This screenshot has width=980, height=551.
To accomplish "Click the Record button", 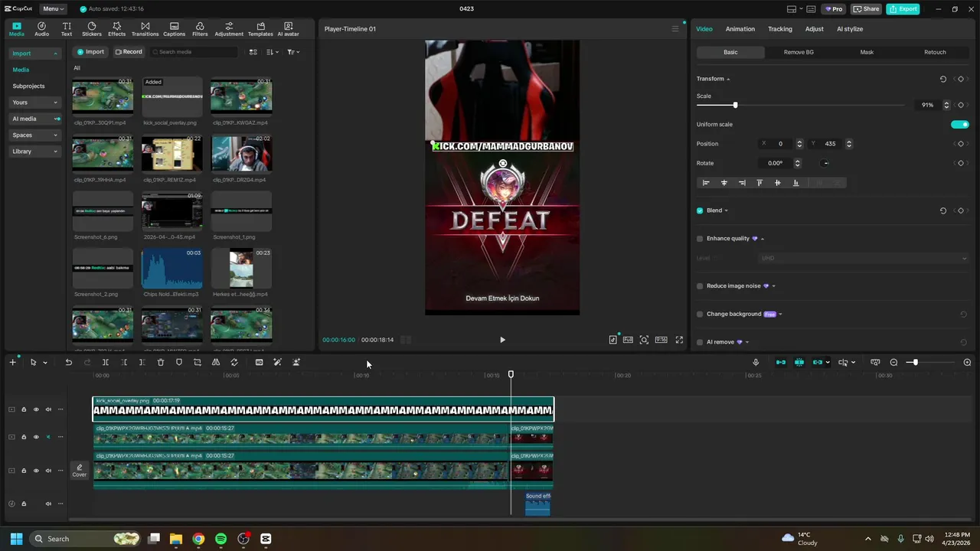I will (129, 52).
